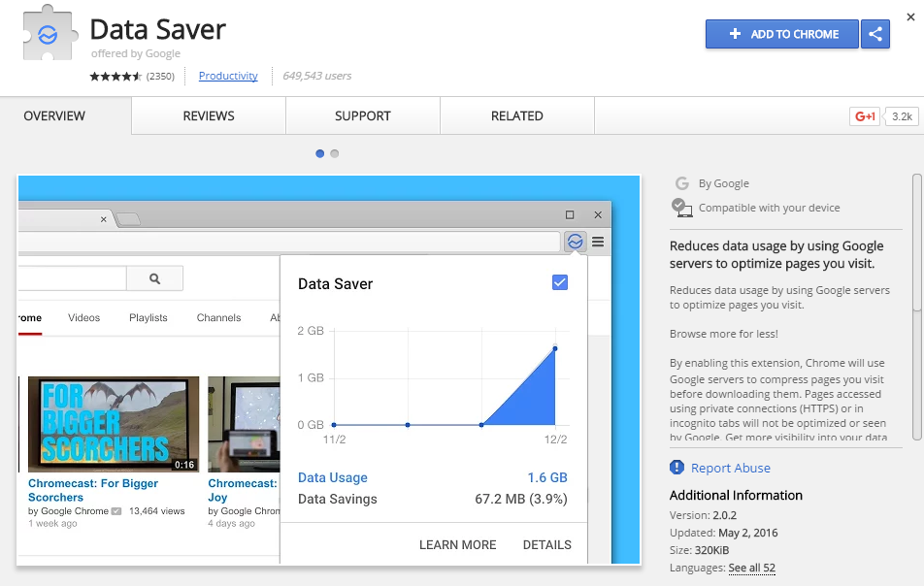The height and width of the screenshot is (586, 924).
Task: Select the Playlists tab in the screenshot
Action: [x=148, y=317]
